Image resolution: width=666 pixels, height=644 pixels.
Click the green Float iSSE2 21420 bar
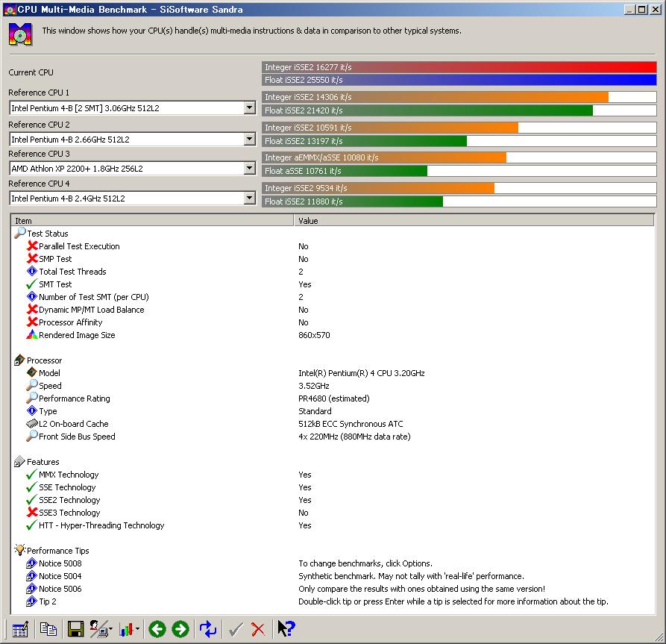(427, 110)
